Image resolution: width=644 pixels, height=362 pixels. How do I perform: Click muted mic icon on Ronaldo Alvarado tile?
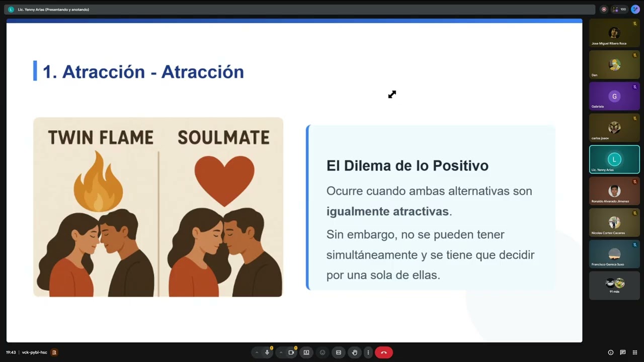635,182
